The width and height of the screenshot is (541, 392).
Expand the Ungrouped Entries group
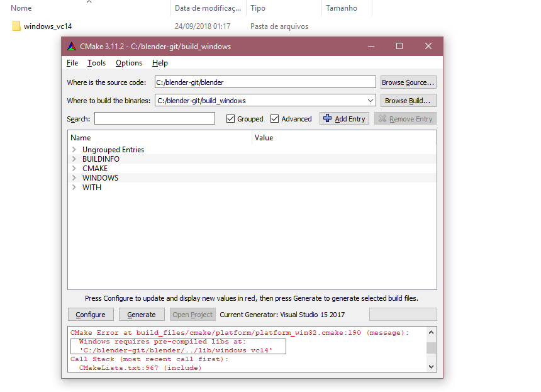pyautogui.click(x=74, y=149)
